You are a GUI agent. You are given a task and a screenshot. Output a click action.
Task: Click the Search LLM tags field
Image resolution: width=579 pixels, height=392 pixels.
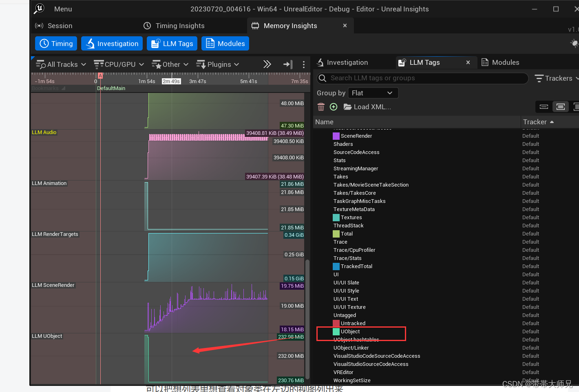click(422, 78)
